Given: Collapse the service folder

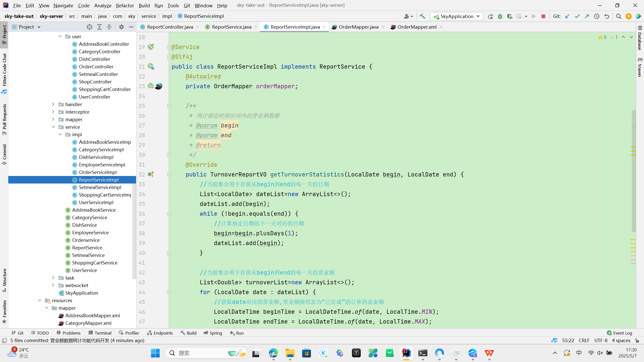Looking at the screenshot, I should (53, 127).
